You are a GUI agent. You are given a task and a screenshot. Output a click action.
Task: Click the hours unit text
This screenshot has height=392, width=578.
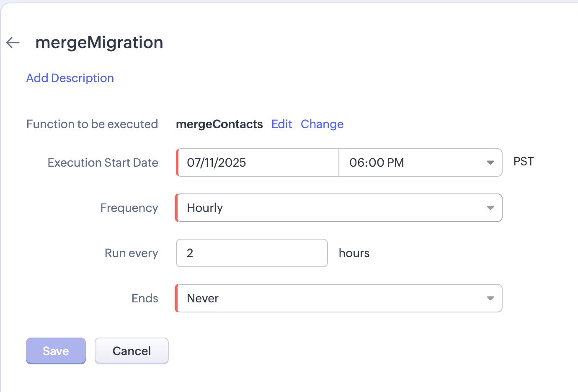(x=354, y=253)
